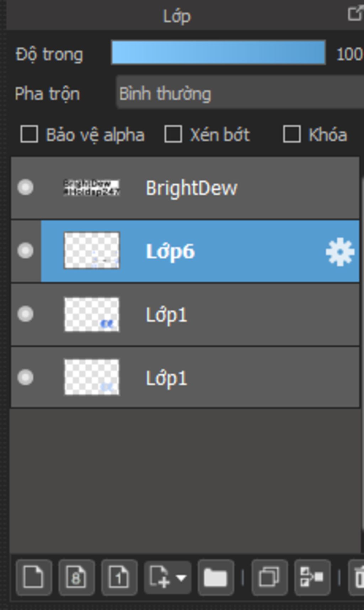This screenshot has width=364, height=610.
Task: Add a new 1-bit layer
Action: click(119, 577)
